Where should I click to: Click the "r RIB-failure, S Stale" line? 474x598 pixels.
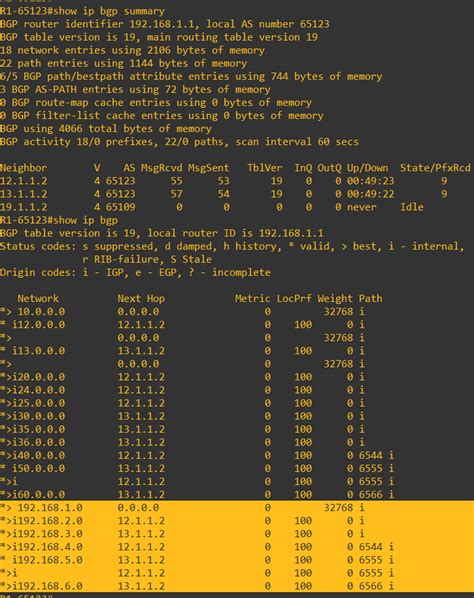click(x=147, y=259)
